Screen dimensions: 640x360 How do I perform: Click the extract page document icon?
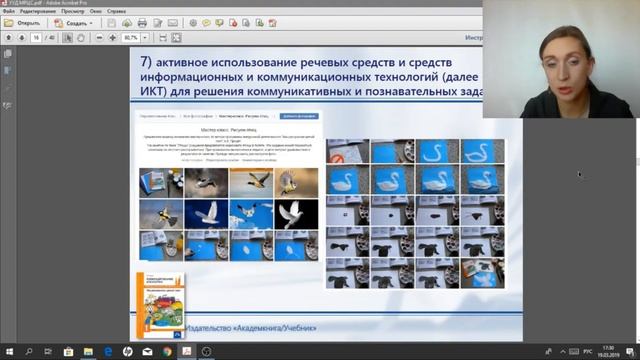tap(246, 23)
